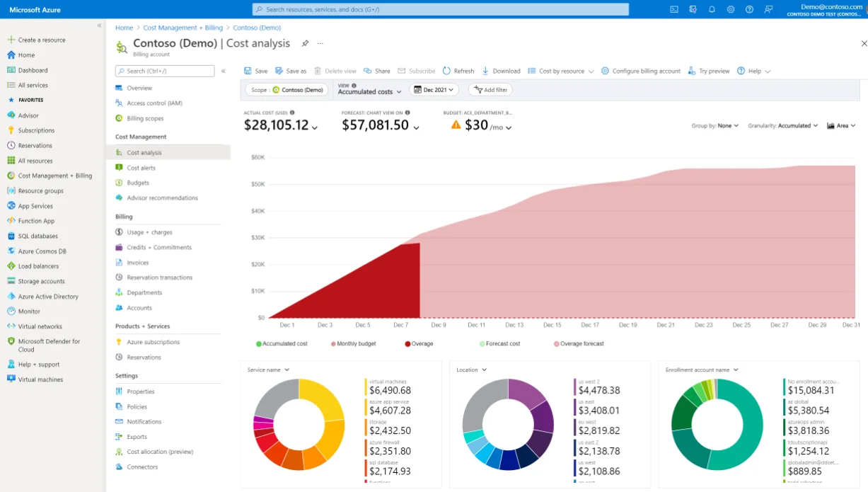Close the Cost analysis blade
This screenshot has height=492, width=868.
[864, 43]
